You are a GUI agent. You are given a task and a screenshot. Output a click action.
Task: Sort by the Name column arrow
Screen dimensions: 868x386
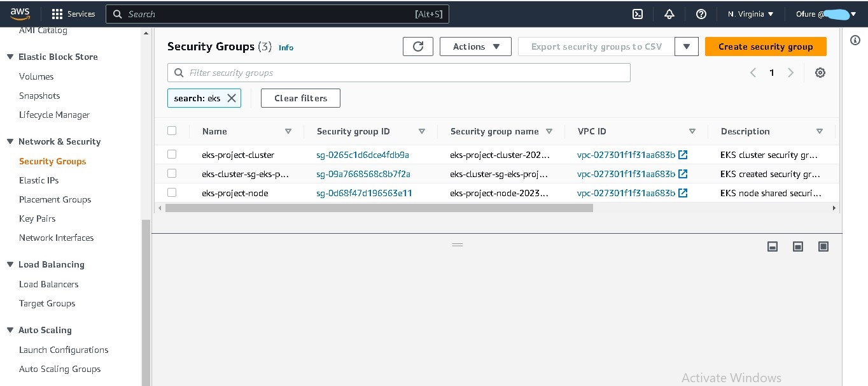pyautogui.click(x=288, y=131)
